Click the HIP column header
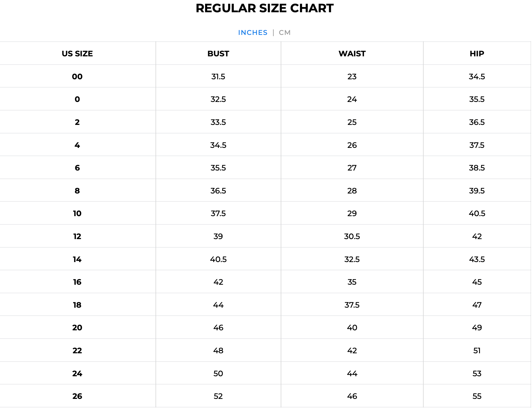Screen dimensions: 532x409 [x=477, y=53]
